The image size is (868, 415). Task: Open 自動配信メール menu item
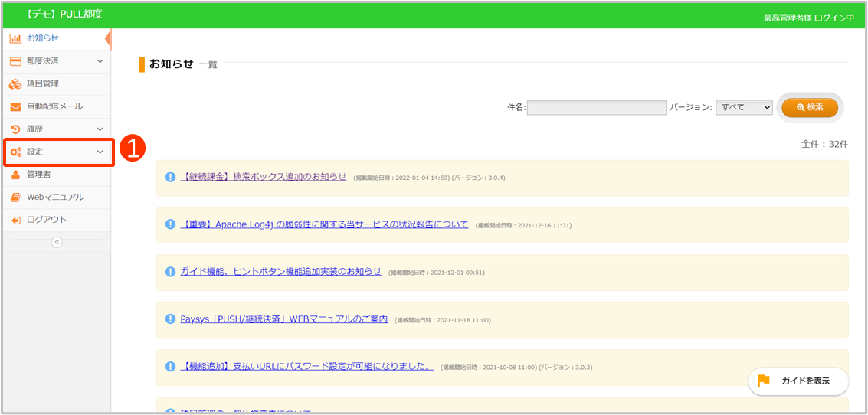point(54,107)
